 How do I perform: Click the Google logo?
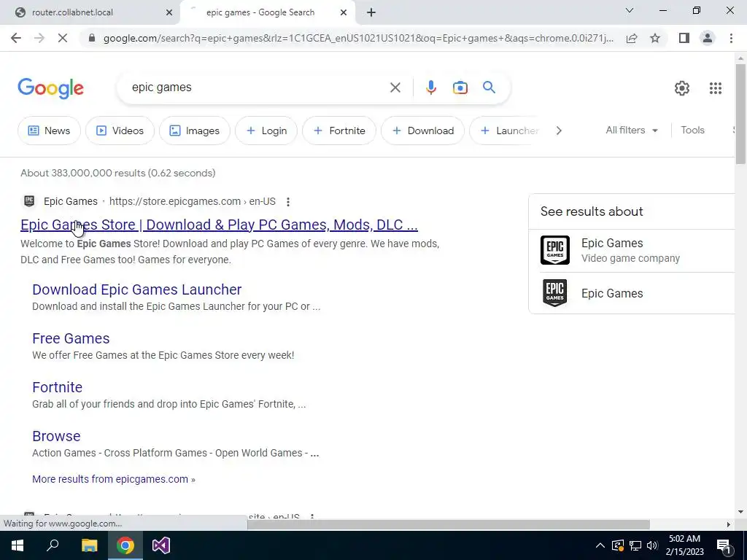[x=51, y=88]
